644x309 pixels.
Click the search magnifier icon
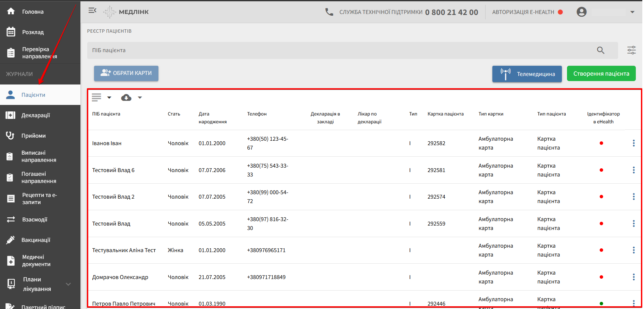(x=600, y=50)
